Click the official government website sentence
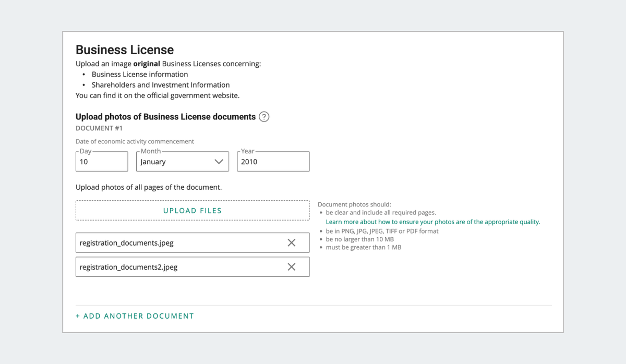The height and width of the screenshot is (364, 626). pos(158,95)
